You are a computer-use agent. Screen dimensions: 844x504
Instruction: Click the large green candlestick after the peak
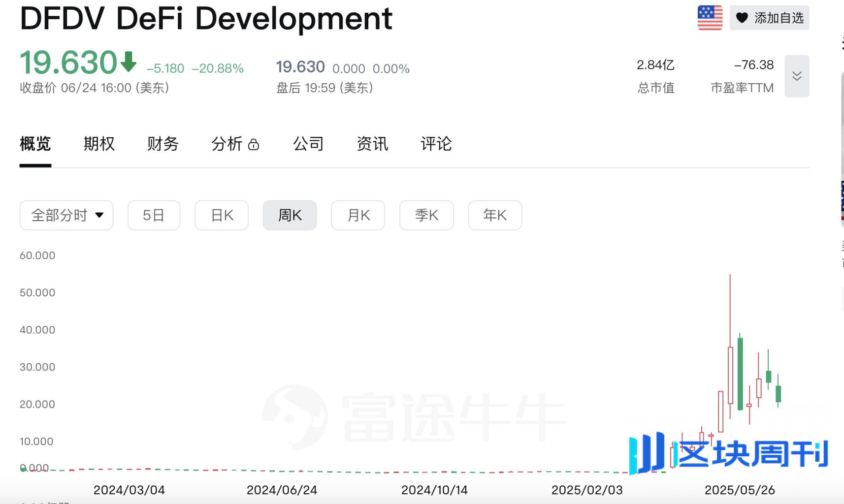point(740,373)
